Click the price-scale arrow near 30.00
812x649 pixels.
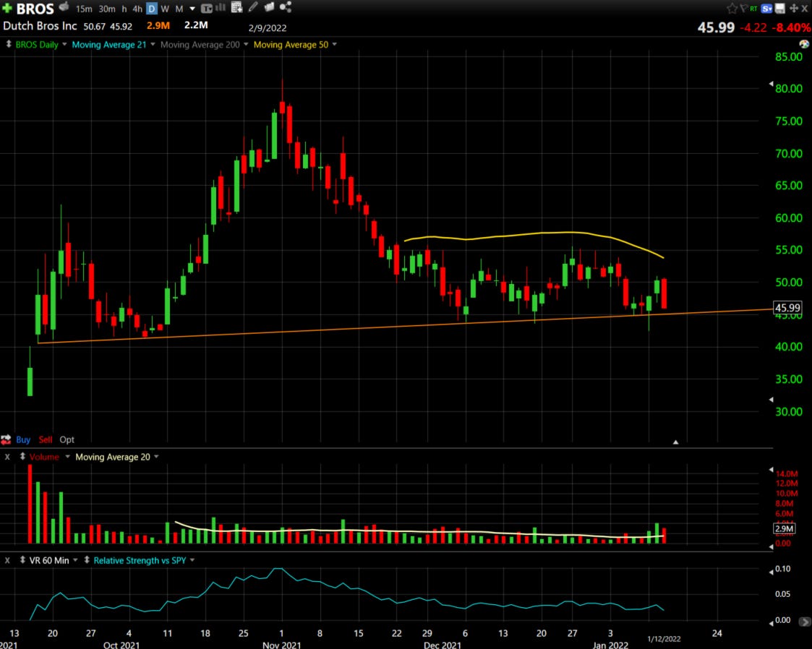tap(771, 400)
